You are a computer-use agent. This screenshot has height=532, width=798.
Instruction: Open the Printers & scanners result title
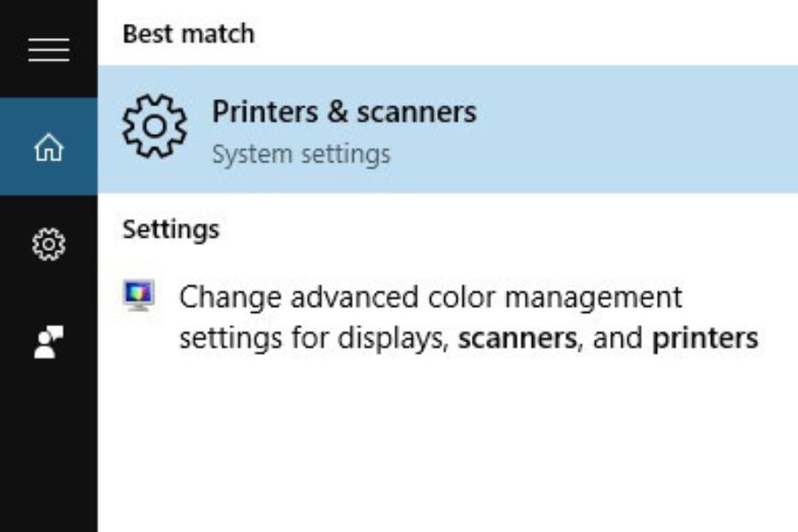pyautogui.click(x=343, y=113)
